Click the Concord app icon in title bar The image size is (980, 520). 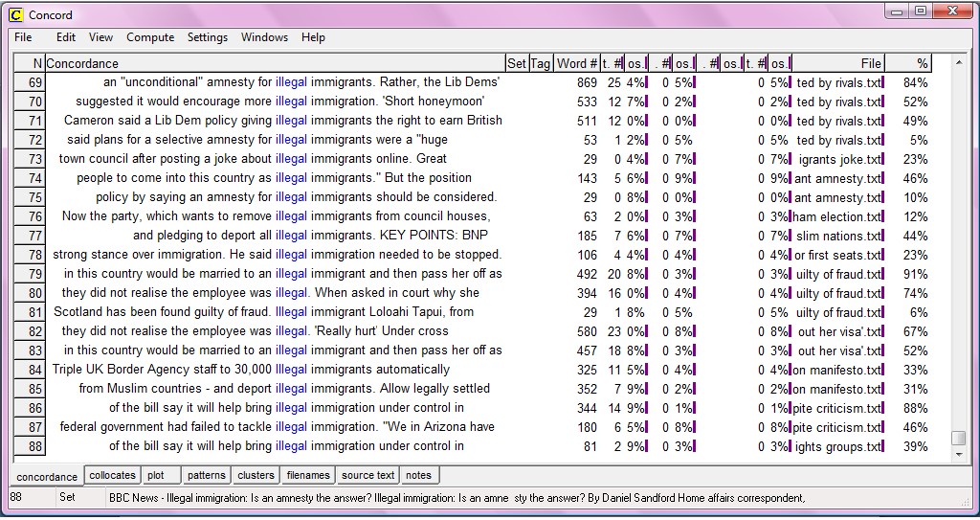pyautogui.click(x=16, y=15)
